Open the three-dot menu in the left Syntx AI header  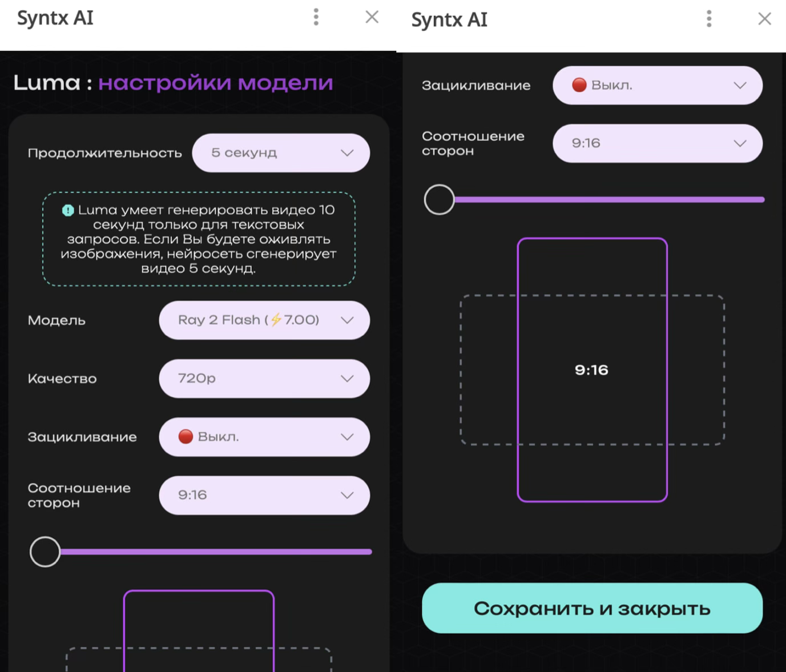(316, 17)
